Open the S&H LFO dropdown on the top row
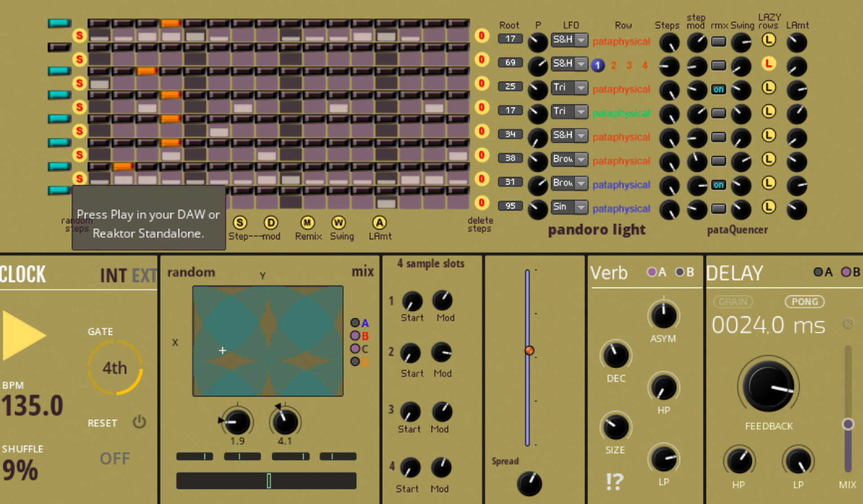 [x=569, y=40]
